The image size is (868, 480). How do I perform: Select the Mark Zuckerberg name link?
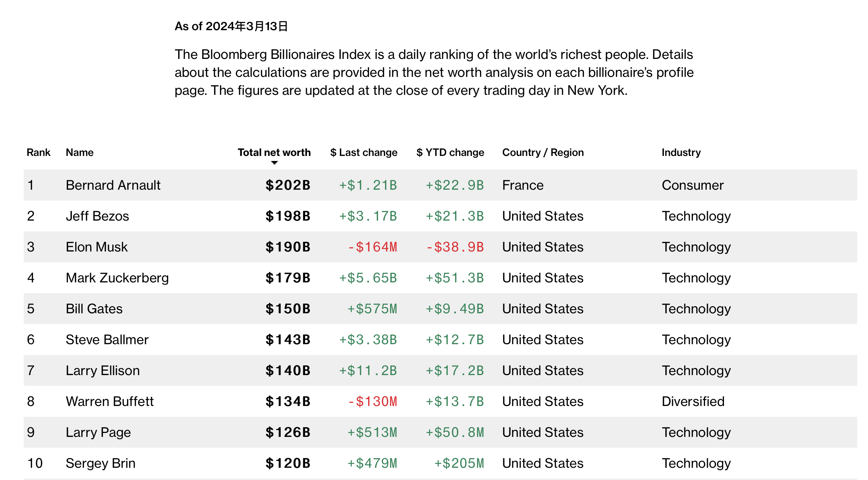(x=117, y=278)
